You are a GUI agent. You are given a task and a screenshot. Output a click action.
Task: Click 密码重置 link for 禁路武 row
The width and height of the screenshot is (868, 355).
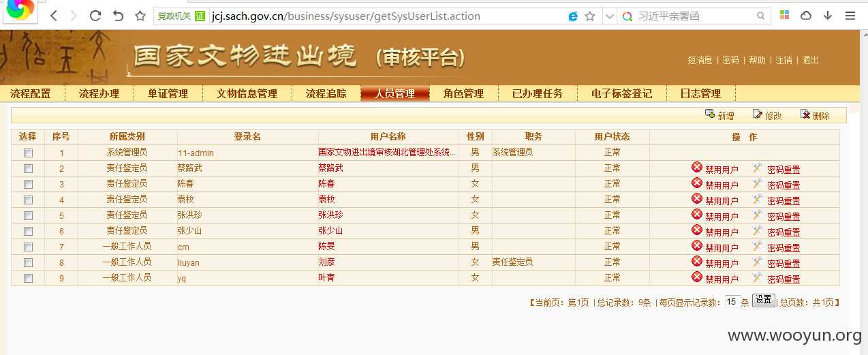click(x=784, y=170)
